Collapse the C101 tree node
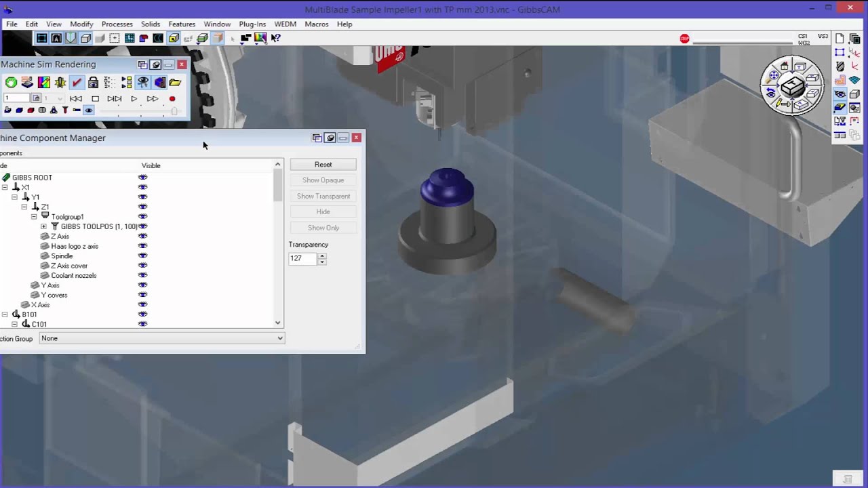This screenshot has width=868, height=488. 14,324
